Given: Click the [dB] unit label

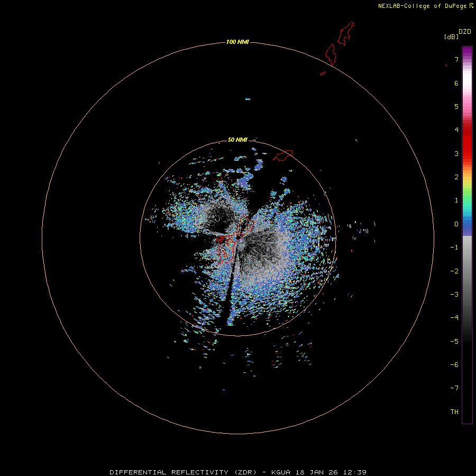Looking at the screenshot, I should tap(452, 36).
